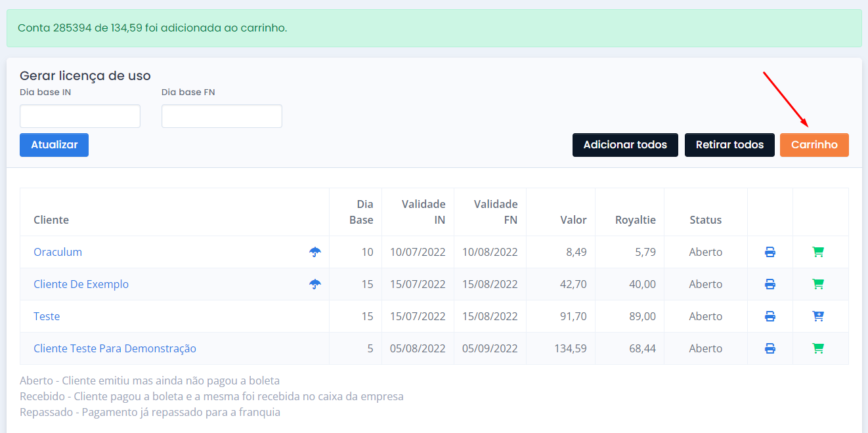The height and width of the screenshot is (433, 868).
Task: Focus the Dia base FN field
Action: coord(222,116)
